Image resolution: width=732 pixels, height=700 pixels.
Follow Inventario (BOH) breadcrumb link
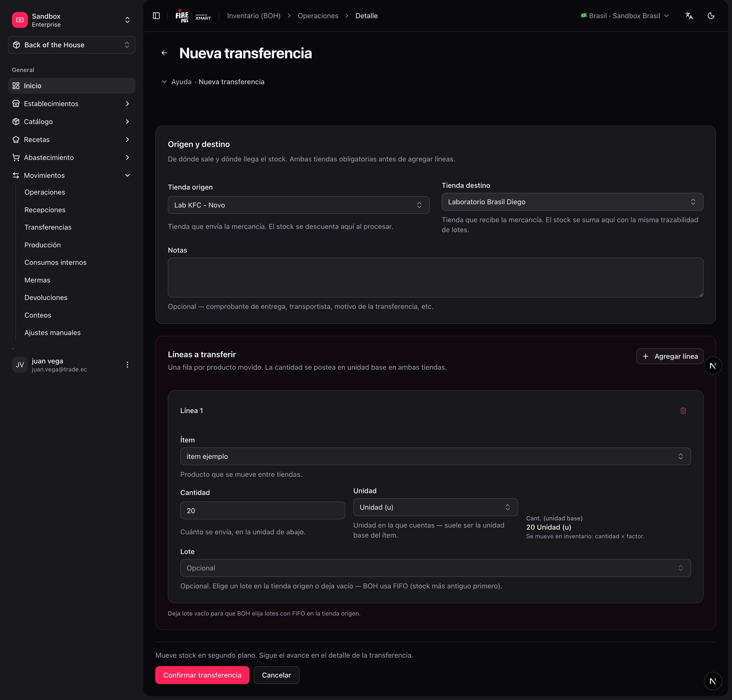tap(253, 16)
